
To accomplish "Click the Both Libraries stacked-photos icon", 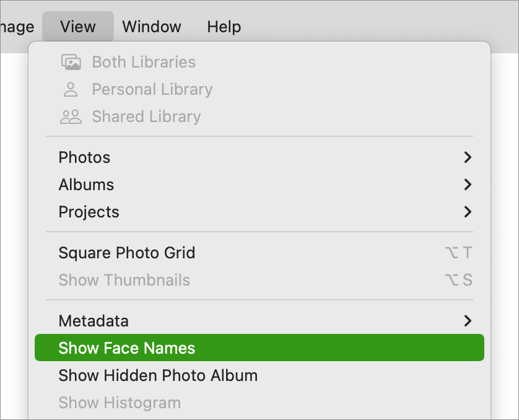I will [x=71, y=62].
